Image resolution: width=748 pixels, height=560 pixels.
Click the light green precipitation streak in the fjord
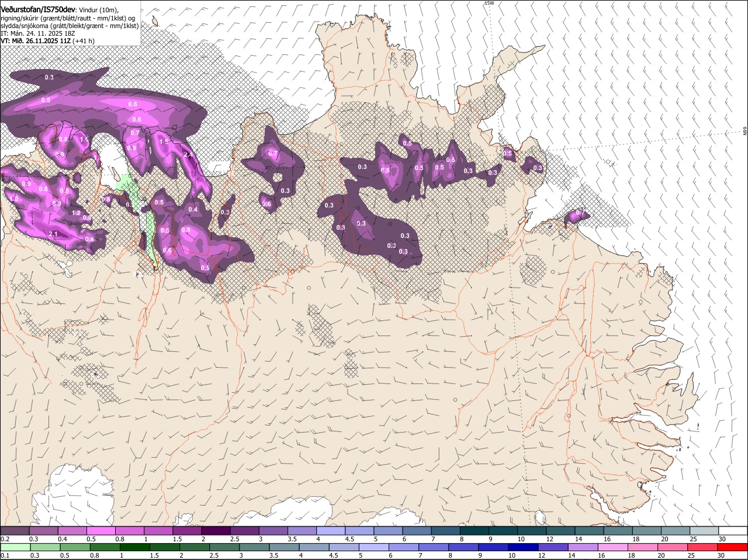[x=150, y=234]
